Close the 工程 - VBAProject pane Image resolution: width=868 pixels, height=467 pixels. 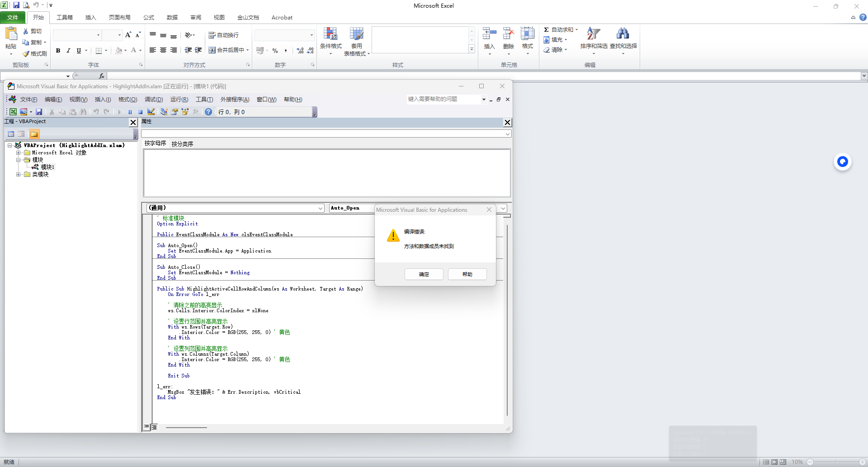coord(133,122)
